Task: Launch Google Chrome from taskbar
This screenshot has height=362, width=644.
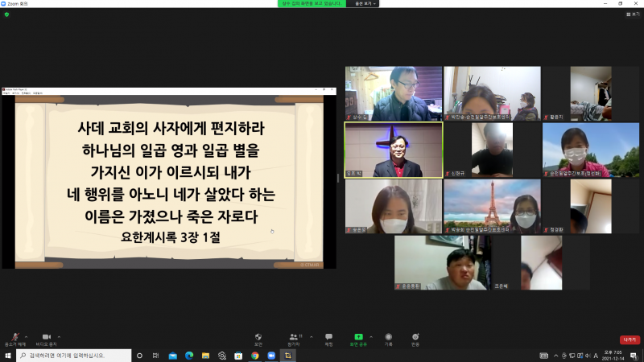Action: click(x=255, y=356)
